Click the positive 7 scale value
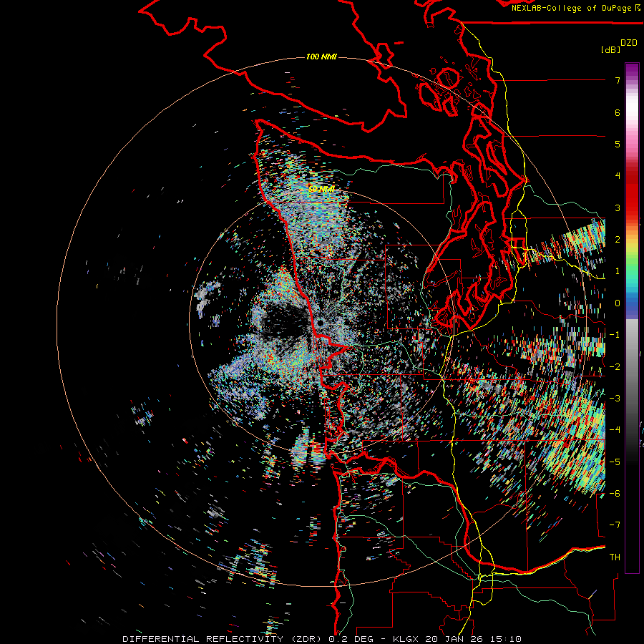 point(618,80)
